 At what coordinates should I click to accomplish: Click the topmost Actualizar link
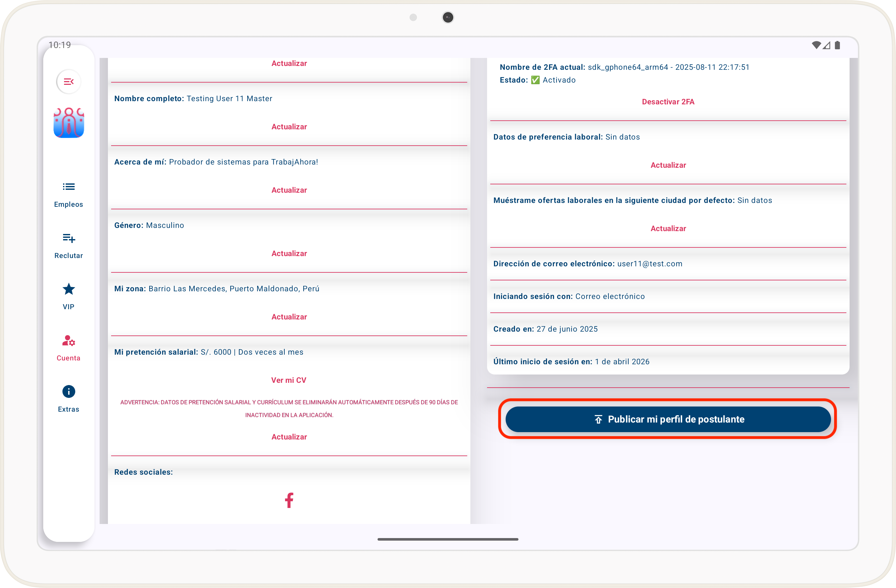click(289, 64)
